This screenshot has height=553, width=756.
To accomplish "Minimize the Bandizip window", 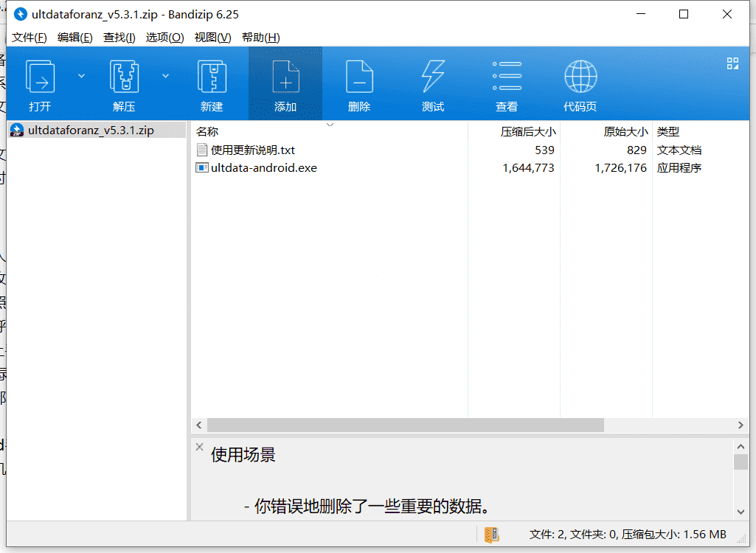I will [641, 14].
